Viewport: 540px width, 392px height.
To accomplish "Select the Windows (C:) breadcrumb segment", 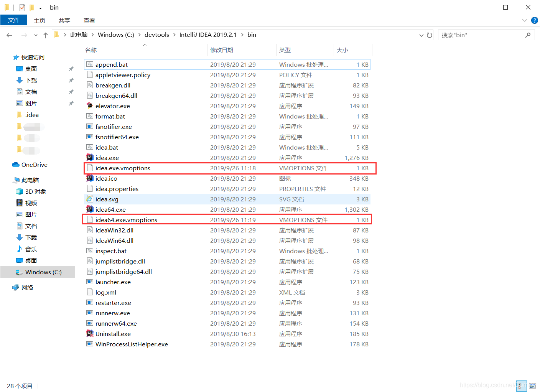I will (116, 35).
